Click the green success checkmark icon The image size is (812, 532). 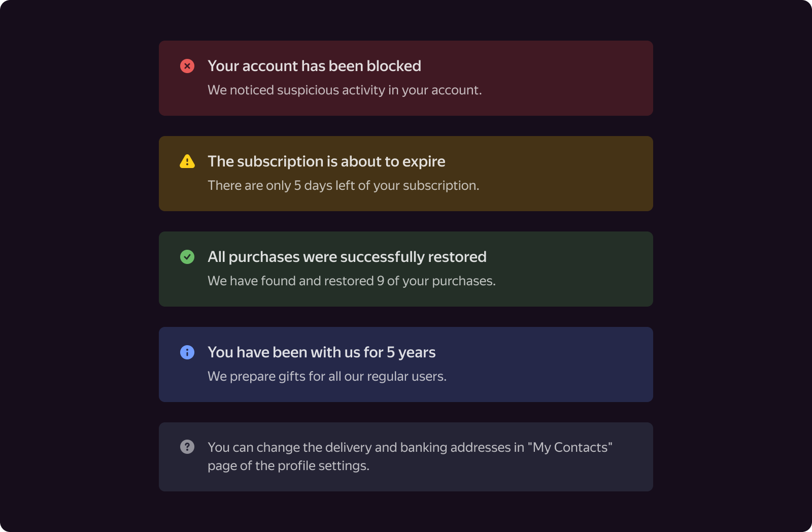[187, 257]
